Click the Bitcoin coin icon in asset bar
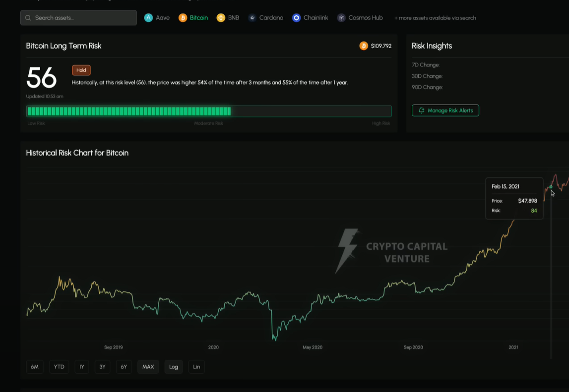 pyautogui.click(x=183, y=18)
